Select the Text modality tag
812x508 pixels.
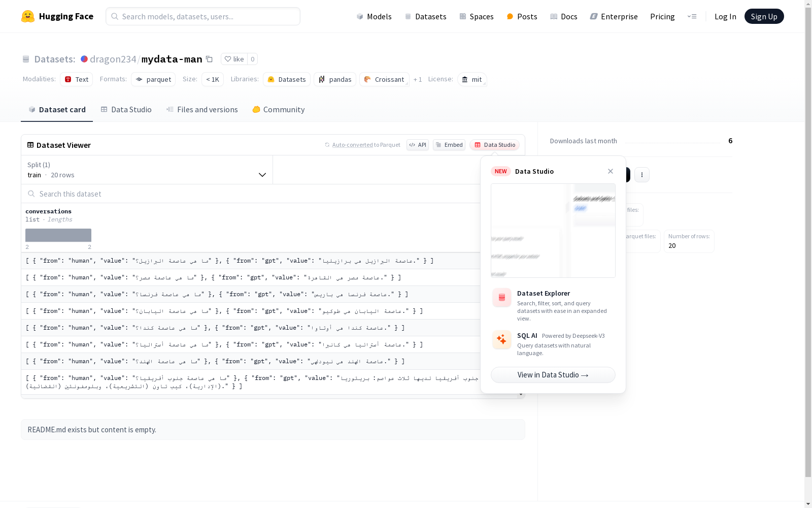click(76, 79)
